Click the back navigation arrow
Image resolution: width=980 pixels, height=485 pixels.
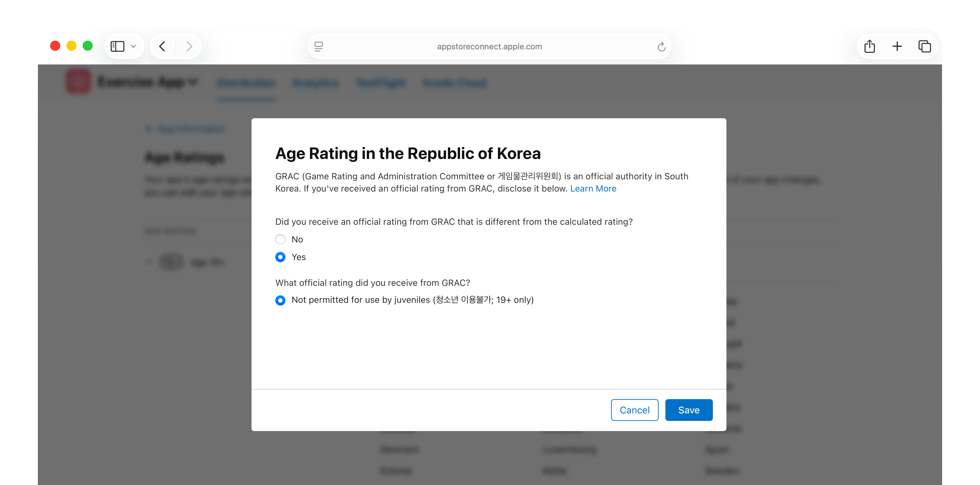click(x=162, y=46)
